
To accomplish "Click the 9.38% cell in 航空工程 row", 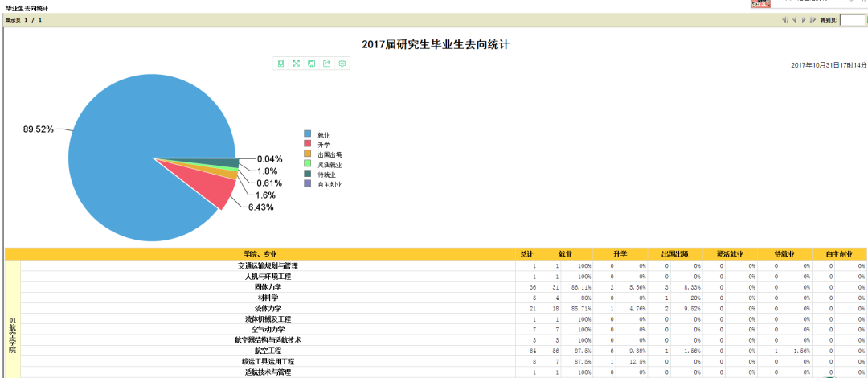I will pos(632,351).
